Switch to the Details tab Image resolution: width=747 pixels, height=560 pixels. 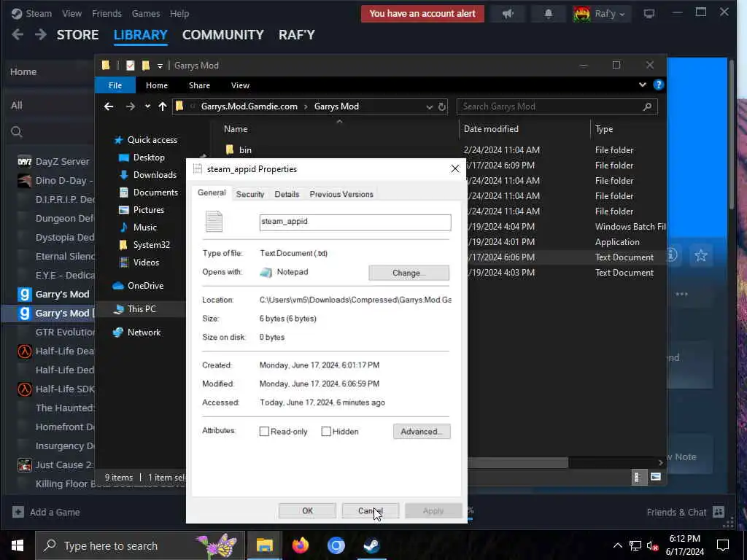pyautogui.click(x=287, y=194)
